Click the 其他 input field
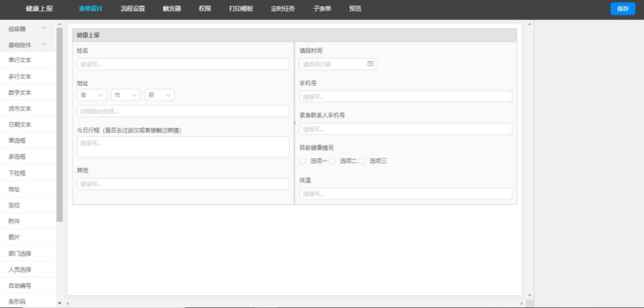This screenshot has width=644, height=308. (x=183, y=183)
